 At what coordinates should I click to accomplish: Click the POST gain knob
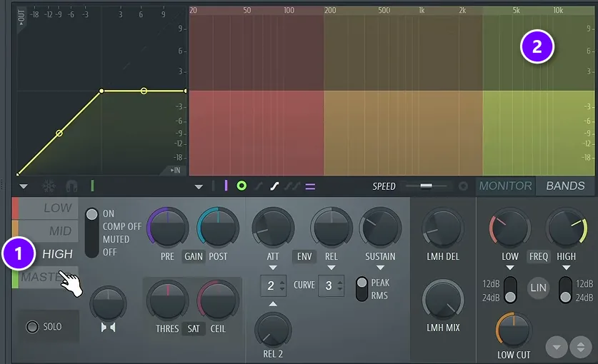218,228
